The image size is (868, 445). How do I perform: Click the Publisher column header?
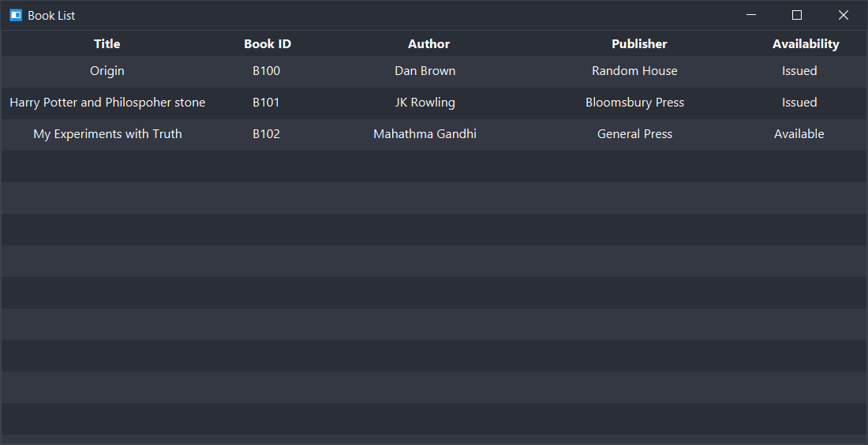pyautogui.click(x=639, y=43)
